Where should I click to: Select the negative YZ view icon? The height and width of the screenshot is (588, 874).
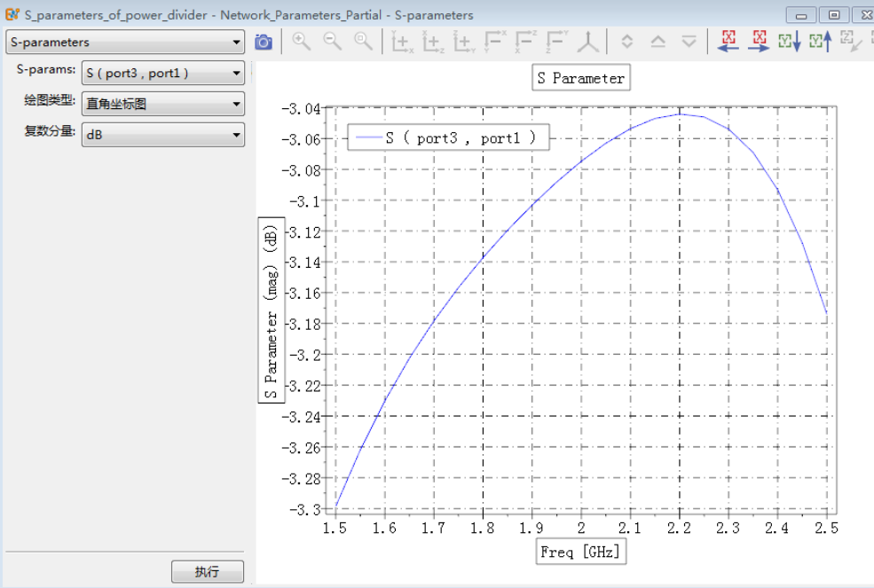557,42
